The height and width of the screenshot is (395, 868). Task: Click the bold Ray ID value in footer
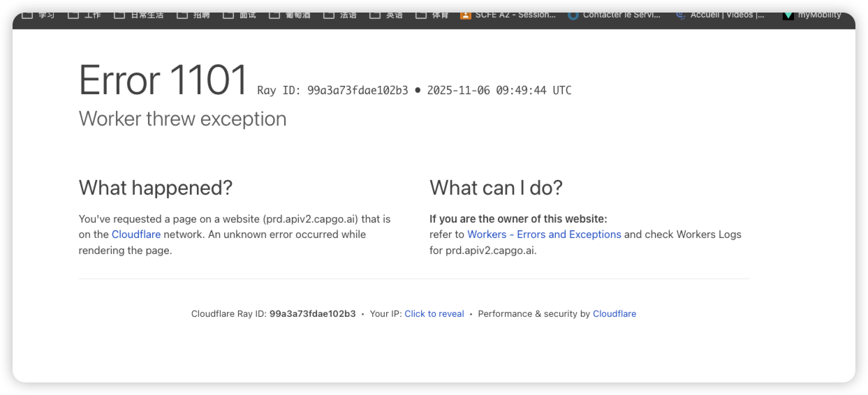pos(313,314)
